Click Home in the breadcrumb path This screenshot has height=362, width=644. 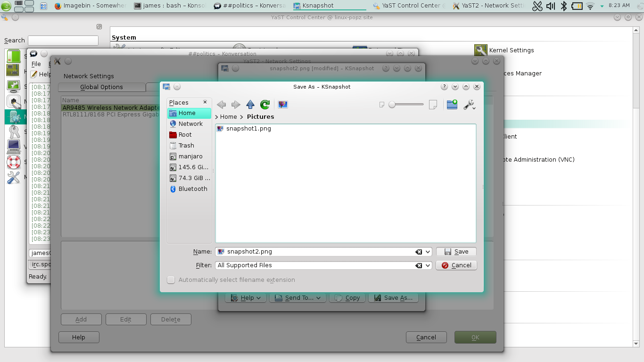229,117
